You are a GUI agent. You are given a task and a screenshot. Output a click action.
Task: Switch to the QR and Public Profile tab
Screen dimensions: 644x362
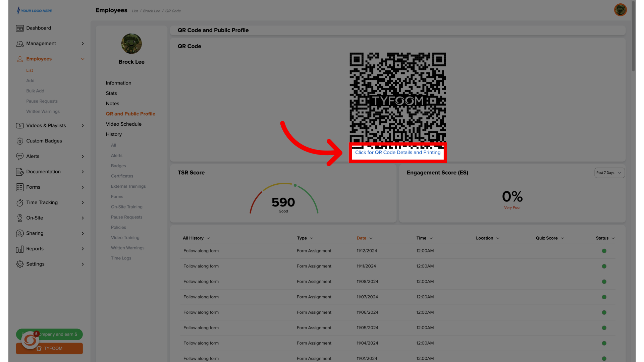[x=130, y=114]
